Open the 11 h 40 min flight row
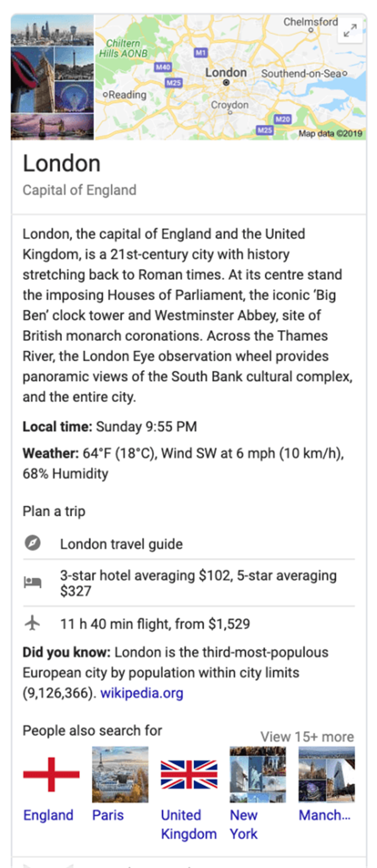This screenshot has width=377, height=868. click(x=189, y=623)
